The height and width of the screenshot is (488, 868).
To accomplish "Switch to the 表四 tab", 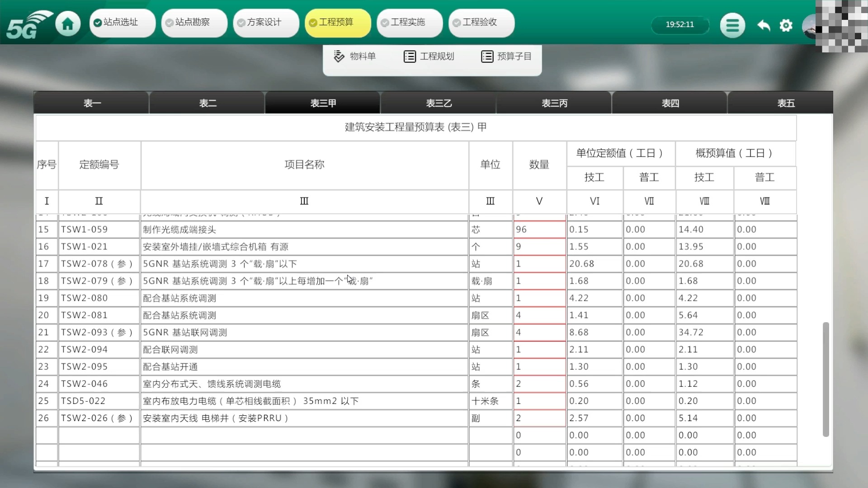I will point(670,103).
